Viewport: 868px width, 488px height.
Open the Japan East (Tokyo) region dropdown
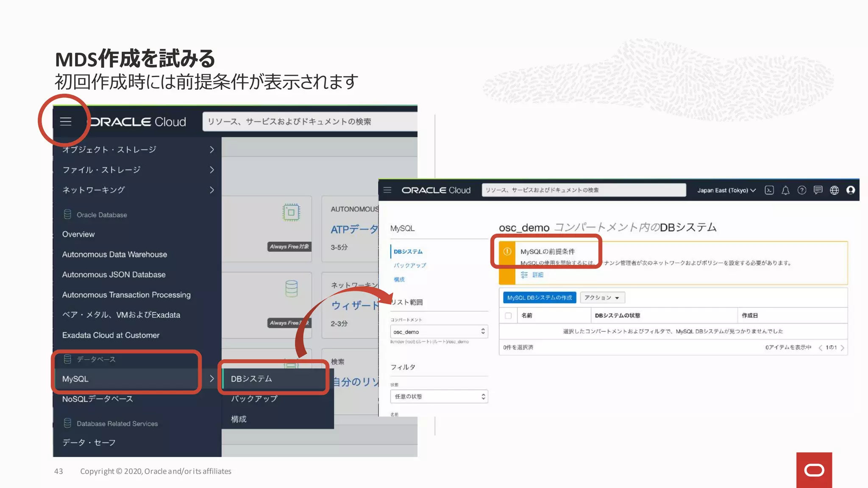click(726, 191)
